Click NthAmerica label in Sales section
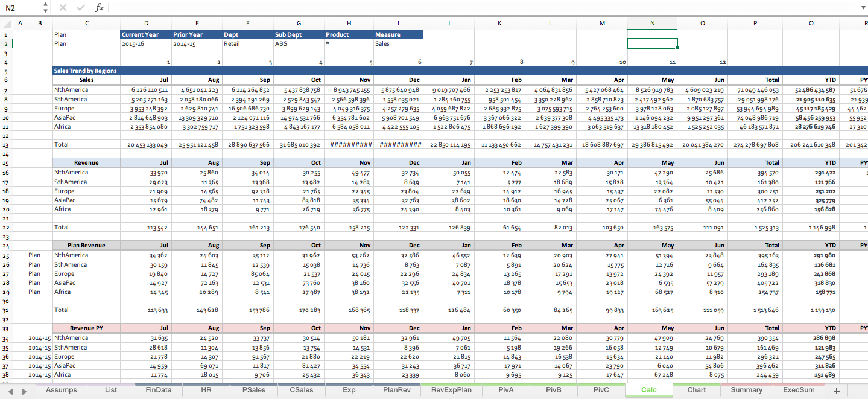Screen dimensions: 868x399 pyautogui.click(x=71, y=89)
